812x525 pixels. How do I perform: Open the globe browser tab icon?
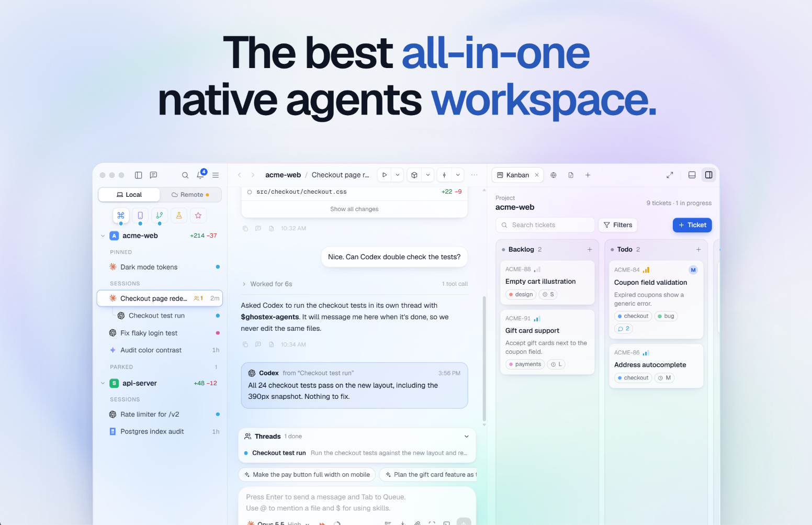[x=554, y=175]
